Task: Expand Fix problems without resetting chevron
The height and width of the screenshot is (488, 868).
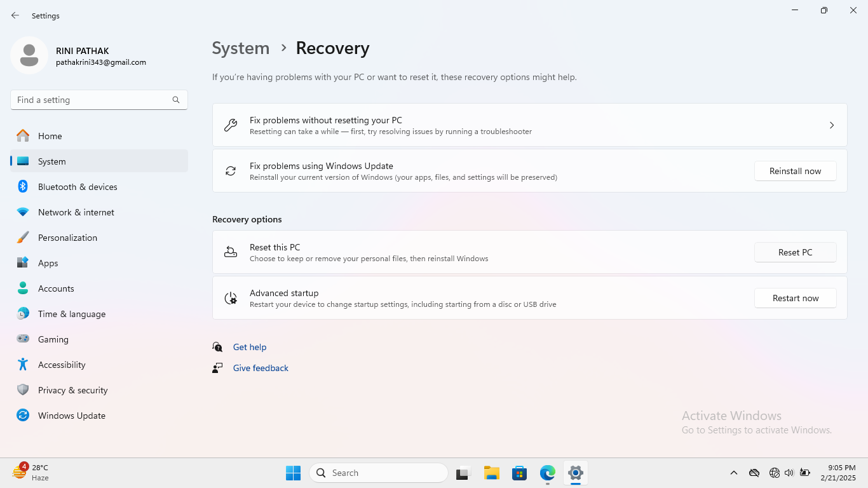Action: coord(831,125)
